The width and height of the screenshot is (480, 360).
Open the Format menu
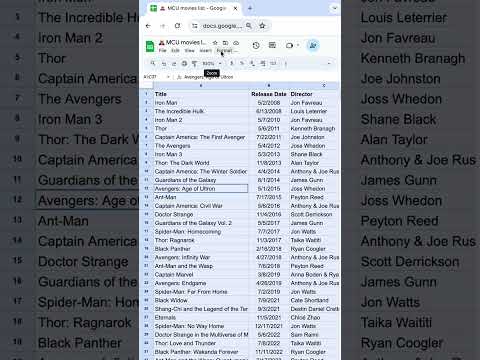click(224, 51)
